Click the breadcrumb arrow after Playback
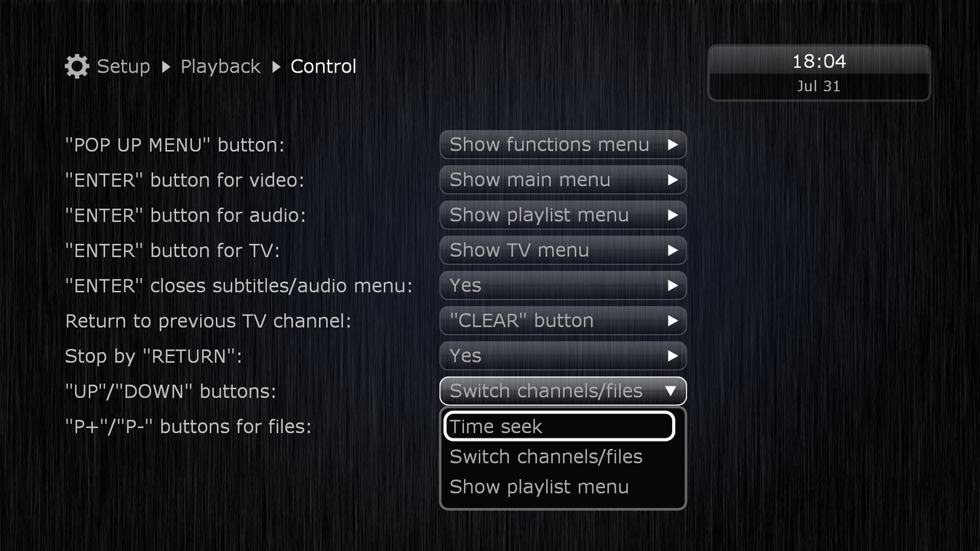This screenshot has width=980, height=551. [276, 67]
